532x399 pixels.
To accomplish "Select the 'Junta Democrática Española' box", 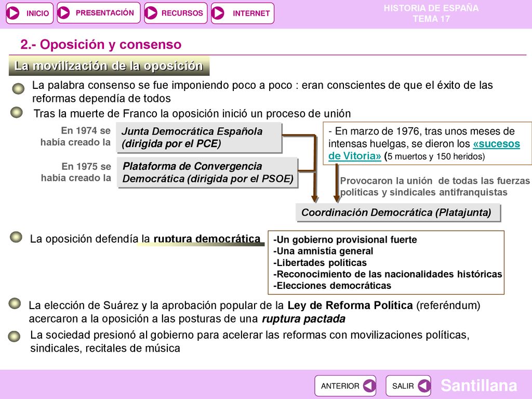I will [199, 137].
